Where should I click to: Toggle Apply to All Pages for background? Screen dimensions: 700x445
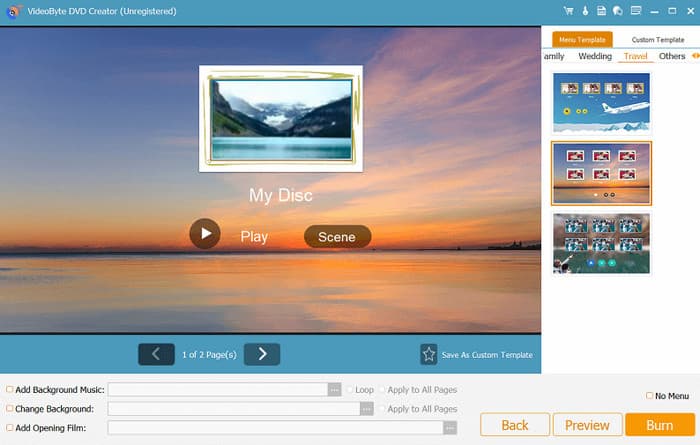coord(382,408)
